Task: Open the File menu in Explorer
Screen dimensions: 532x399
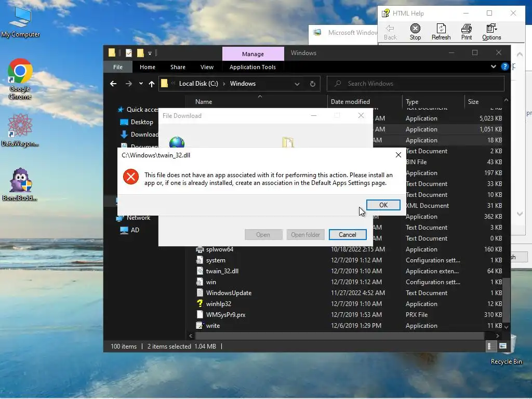Action: point(118,67)
